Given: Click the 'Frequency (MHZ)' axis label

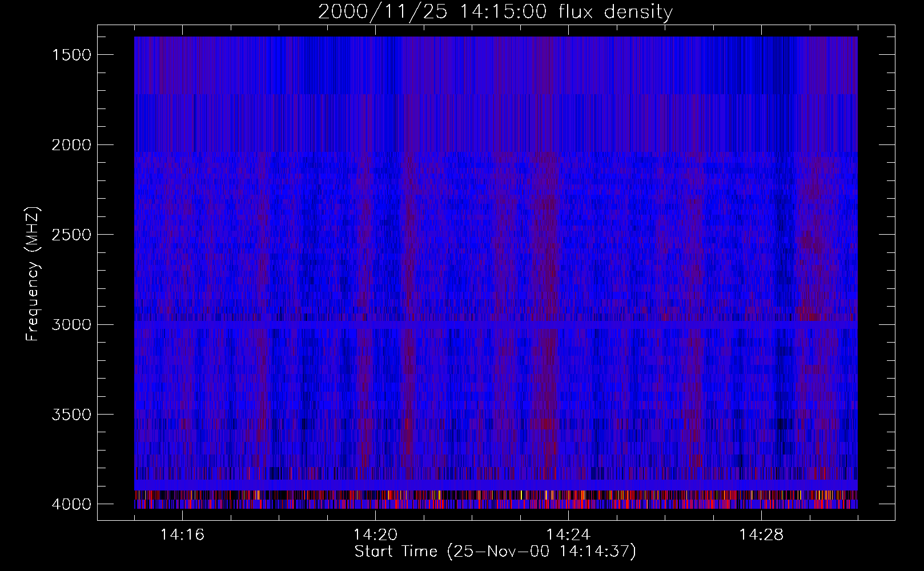Looking at the screenshot, I should [x=33, y=274].
